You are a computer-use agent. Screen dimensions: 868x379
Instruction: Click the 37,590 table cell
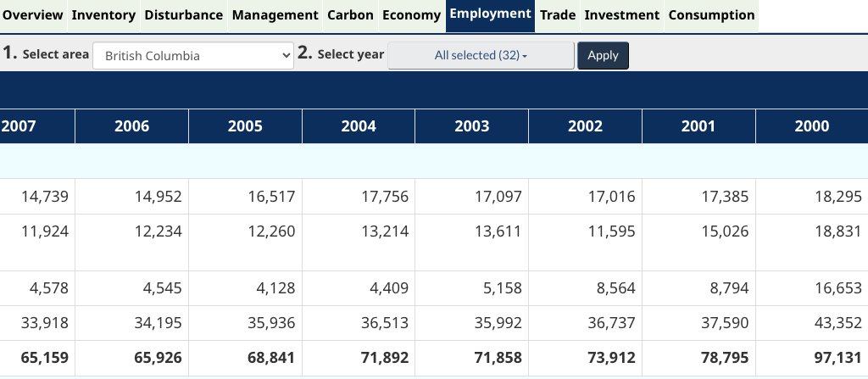coord(698,323)
